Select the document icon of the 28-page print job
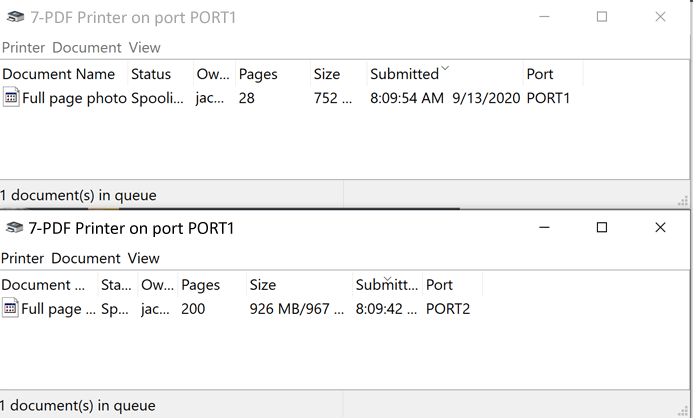The height and width of the screenshot is (418, 693). click(11, 98)
